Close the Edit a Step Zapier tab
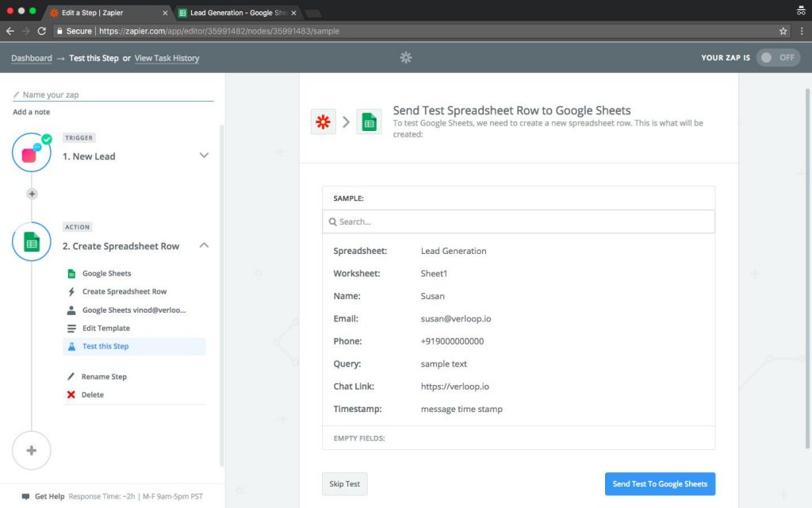The width and height of the screenshot is (812, 508). (165, 13)
